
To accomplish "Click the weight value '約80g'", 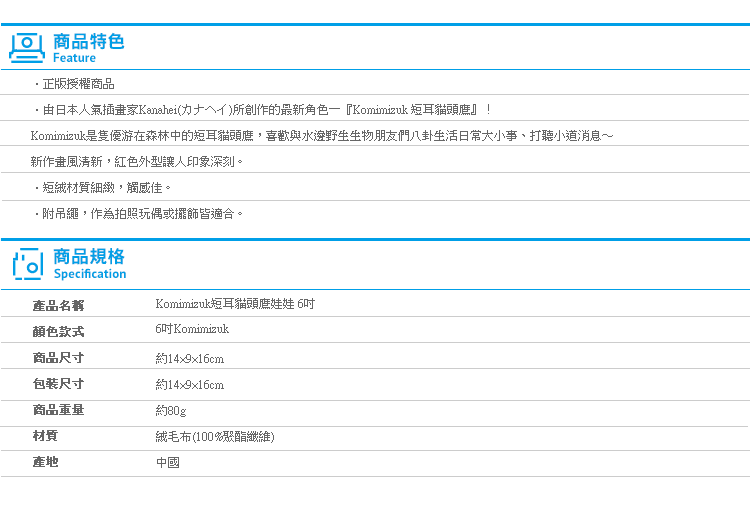I will (x=171, y=411).
